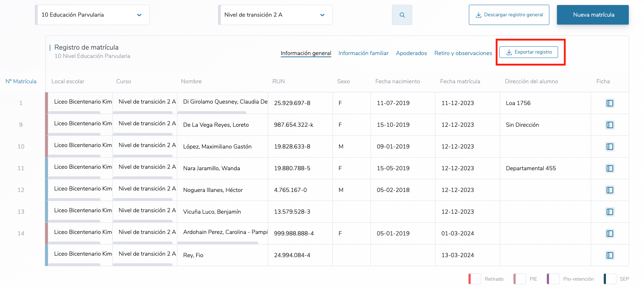Switch to Información familiar tab
The image size is (644, 289).
tap(363, 53)
